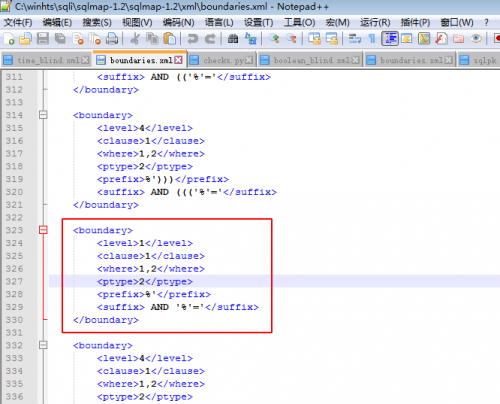Click the Cut scissors icon

click(x=135, y=39)
